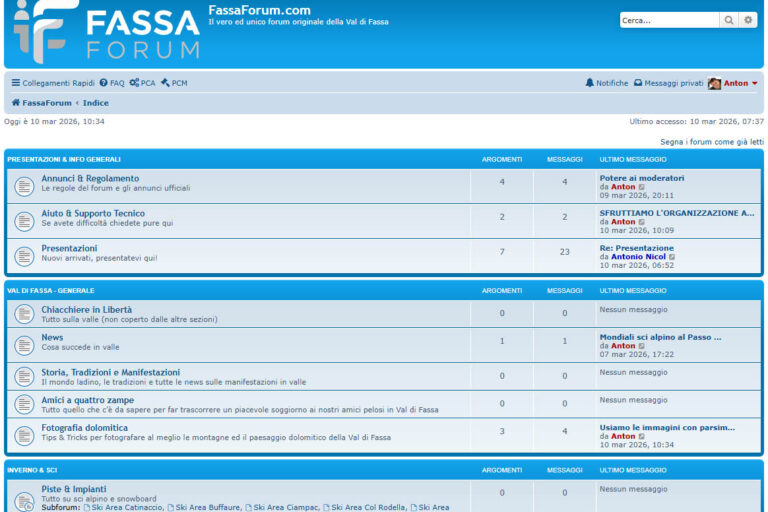Click the Cerca search input field

pyautogui.click(x=668, y=20)
